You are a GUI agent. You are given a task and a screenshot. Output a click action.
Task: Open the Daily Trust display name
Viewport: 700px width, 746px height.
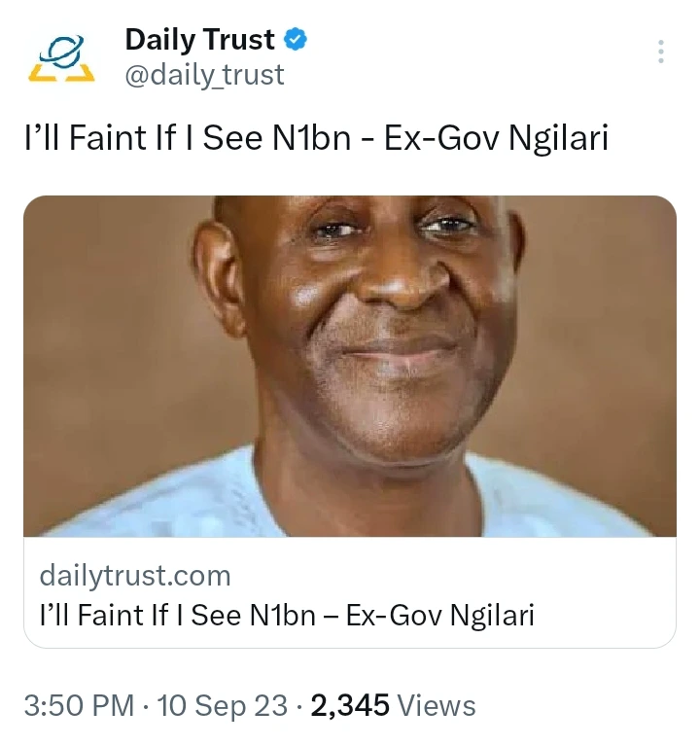tap(199, 40)
